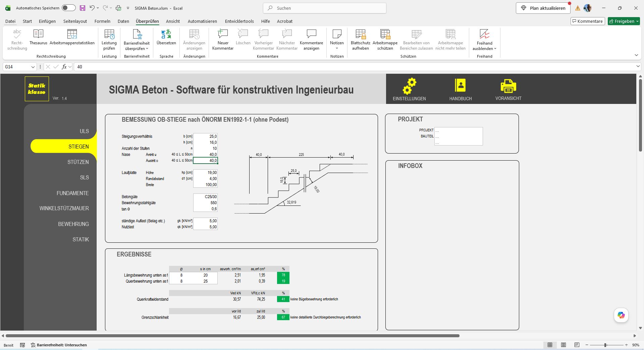
Task: Click the print preview quick access icon
Action: 118,8
